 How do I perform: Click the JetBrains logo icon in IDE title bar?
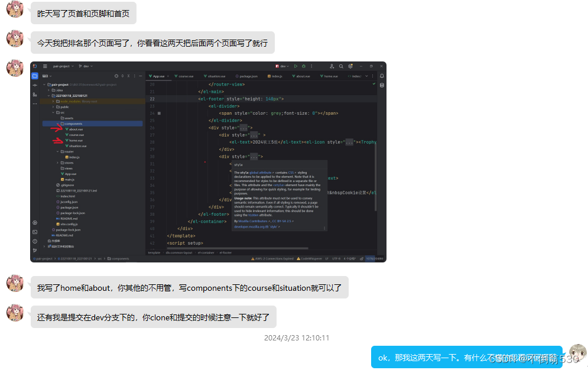35,66
